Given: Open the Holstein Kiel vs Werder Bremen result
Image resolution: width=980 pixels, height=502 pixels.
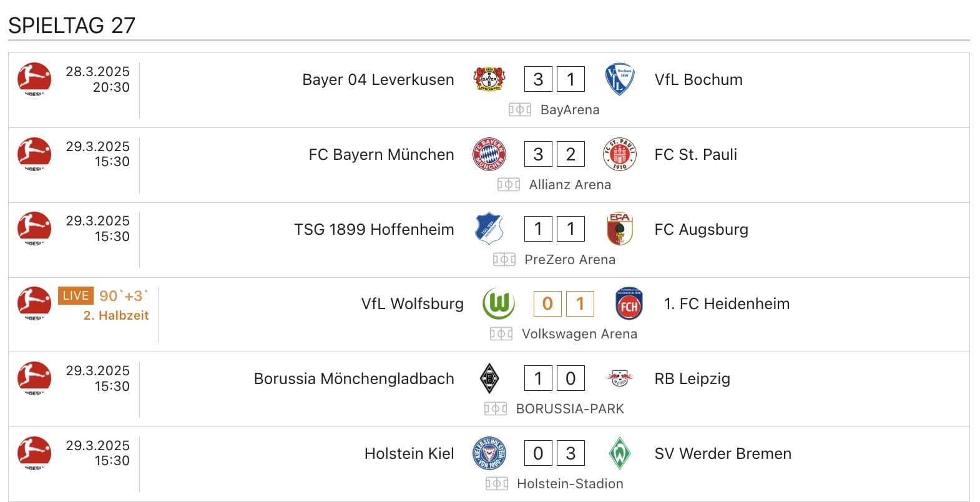Looking at the screenshot, I should tap(554, 453).
